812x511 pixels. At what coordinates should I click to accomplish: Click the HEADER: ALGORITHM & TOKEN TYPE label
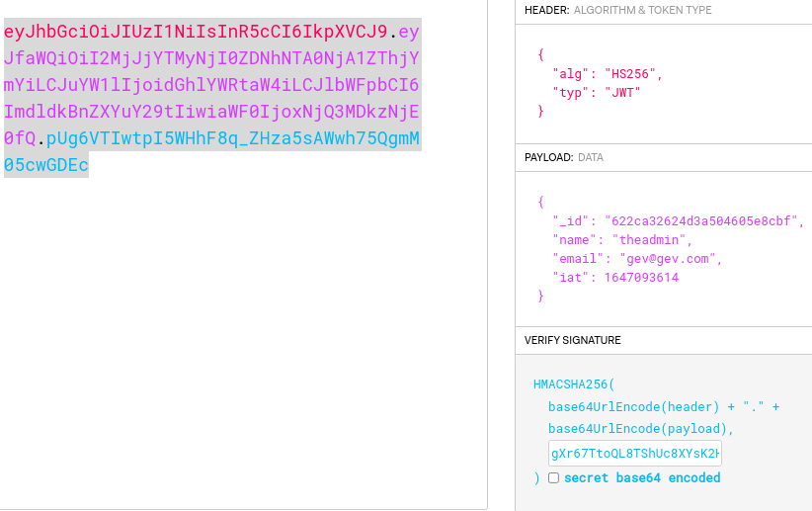click(617, 10)
